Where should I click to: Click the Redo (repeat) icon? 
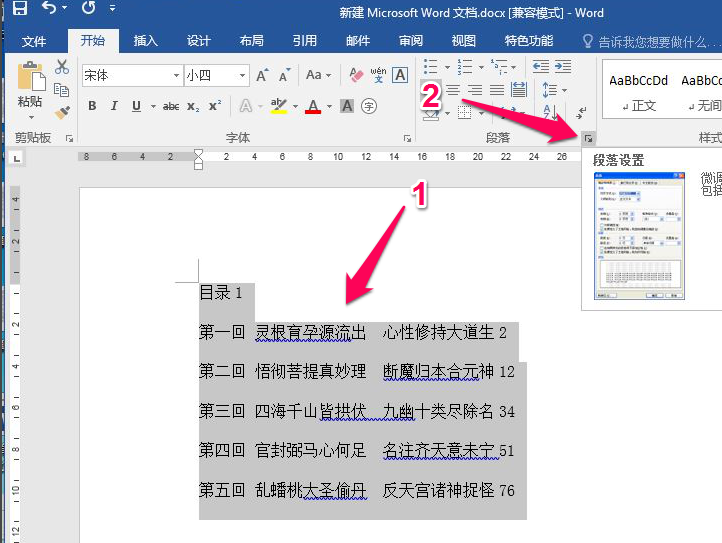tap(88, 8)
